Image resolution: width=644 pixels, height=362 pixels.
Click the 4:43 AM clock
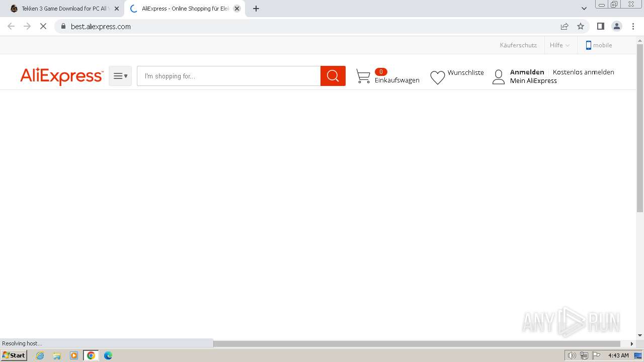click(618, 355)
